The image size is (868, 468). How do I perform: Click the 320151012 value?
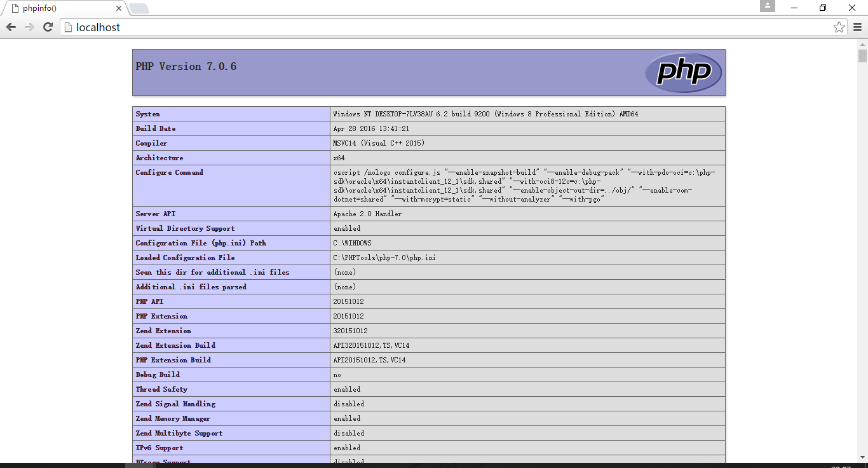click(x=351, y=331)
